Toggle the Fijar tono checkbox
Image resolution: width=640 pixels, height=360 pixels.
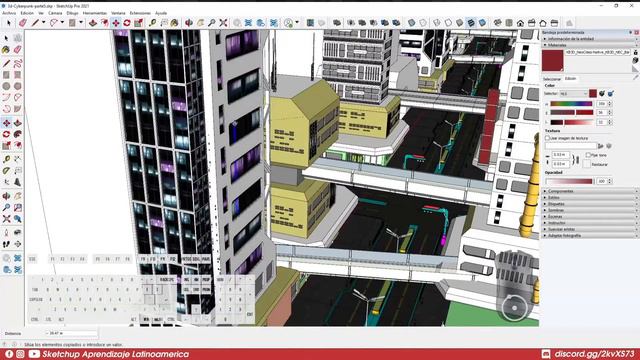point(588,155)
